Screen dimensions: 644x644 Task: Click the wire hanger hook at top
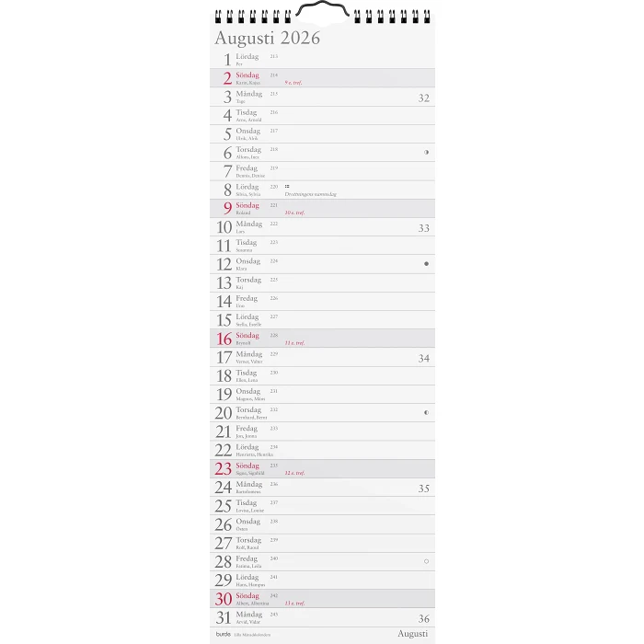tap(321, 11)
